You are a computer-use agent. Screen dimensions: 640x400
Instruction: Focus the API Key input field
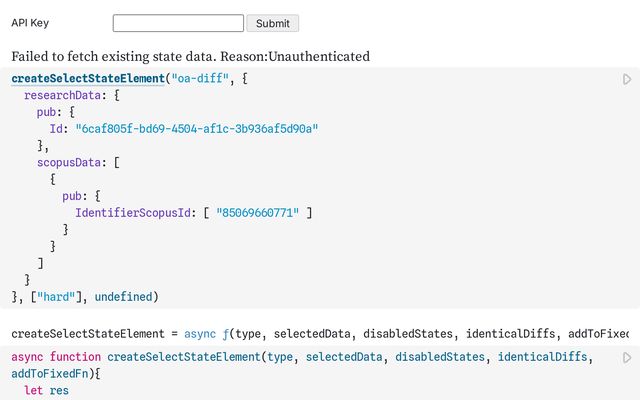click(178, 23)
